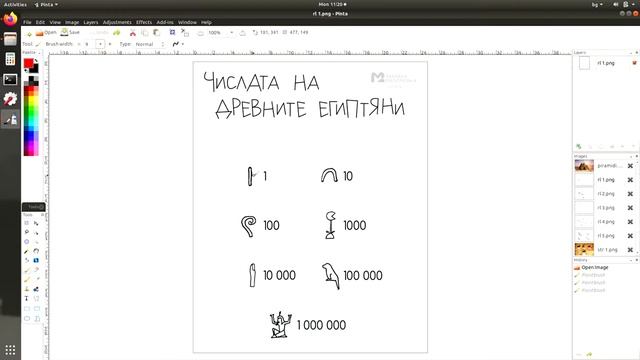
Task: Open the brush width dropdown
Action: (100, 44)
